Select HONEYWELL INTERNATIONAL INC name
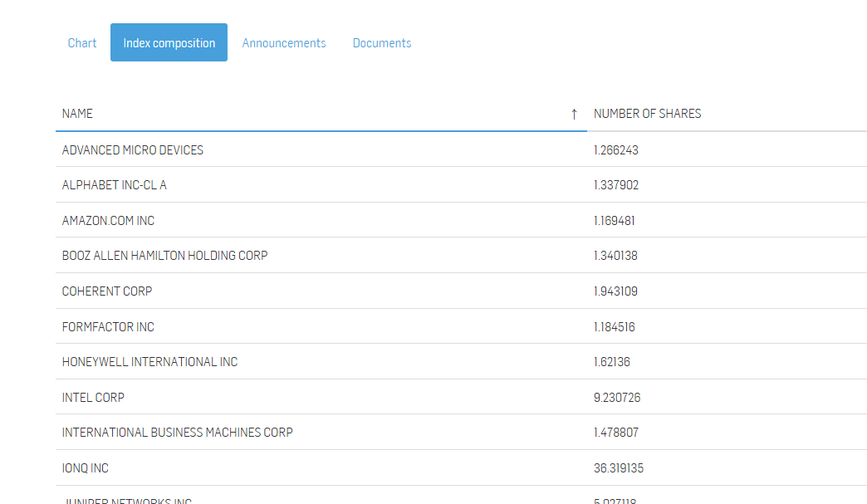Image resolution: width=867 pixels, height=504 pixels. [149, 362]
